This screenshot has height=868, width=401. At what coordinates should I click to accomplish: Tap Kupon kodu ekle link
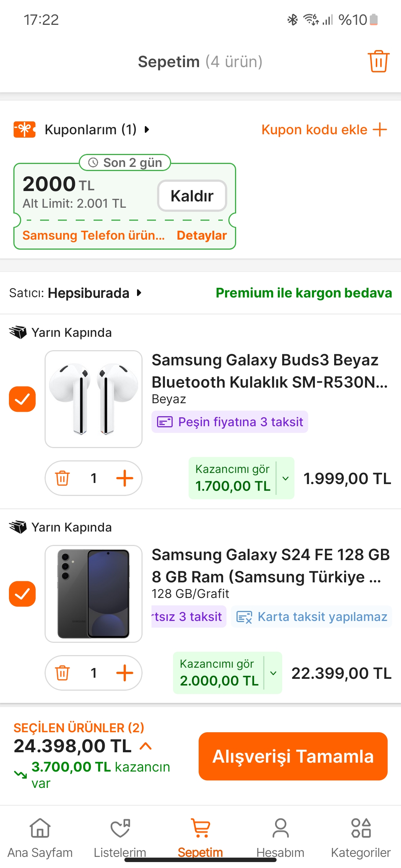tap(324, 129)
